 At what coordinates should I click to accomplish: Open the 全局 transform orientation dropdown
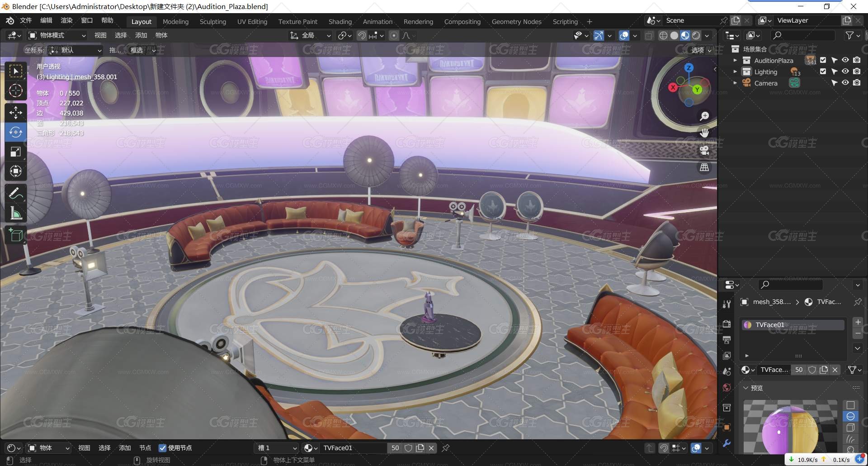pyautogui.click(x=311, y=35)
